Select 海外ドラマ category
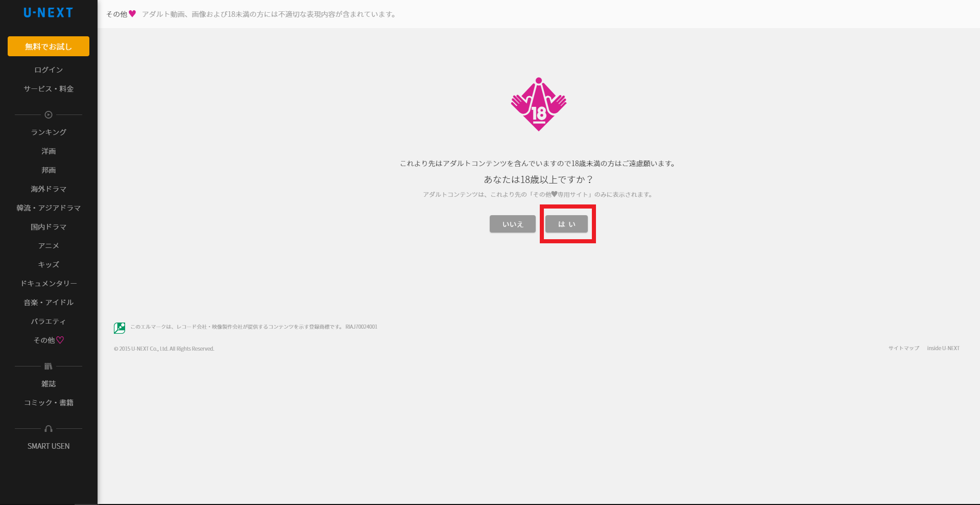 tap(49, 189)
